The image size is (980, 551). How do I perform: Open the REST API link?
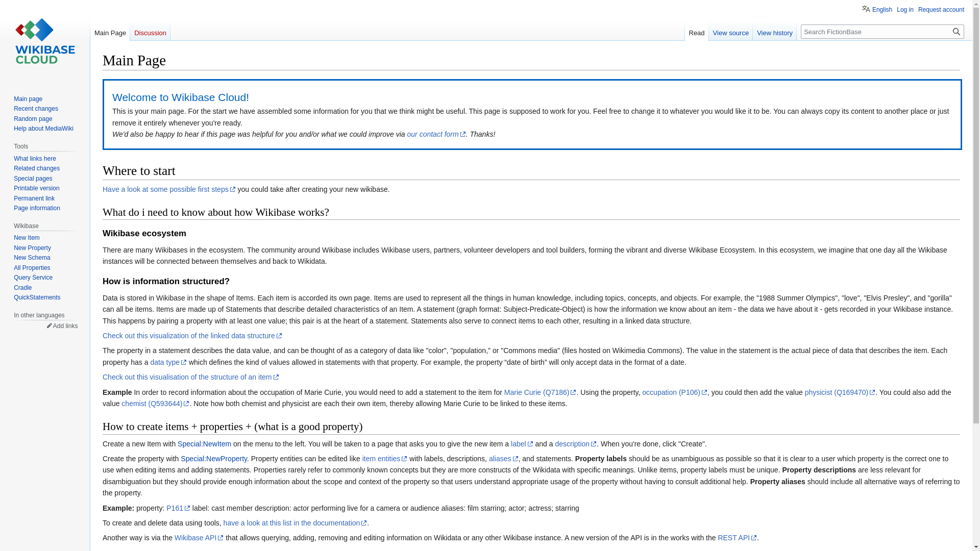(737, 538)
